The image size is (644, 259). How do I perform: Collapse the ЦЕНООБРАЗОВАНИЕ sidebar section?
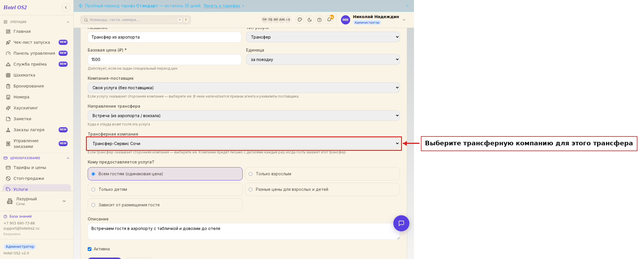[68, 158]
